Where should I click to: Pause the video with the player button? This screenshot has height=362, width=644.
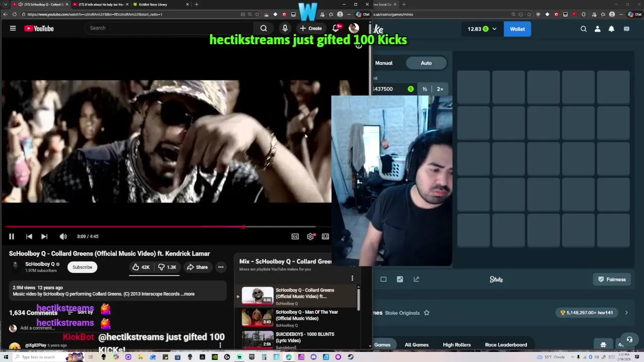point(11,236)
